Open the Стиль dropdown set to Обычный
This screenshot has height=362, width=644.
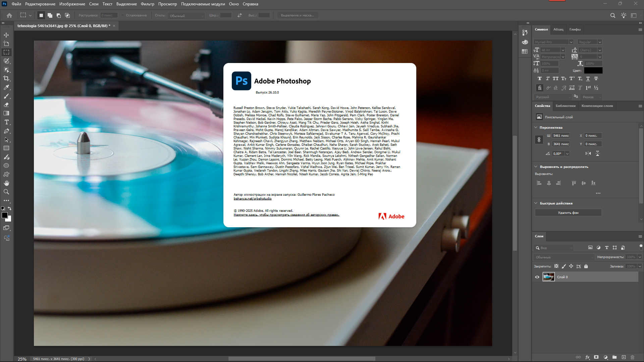tap(186, 16)
